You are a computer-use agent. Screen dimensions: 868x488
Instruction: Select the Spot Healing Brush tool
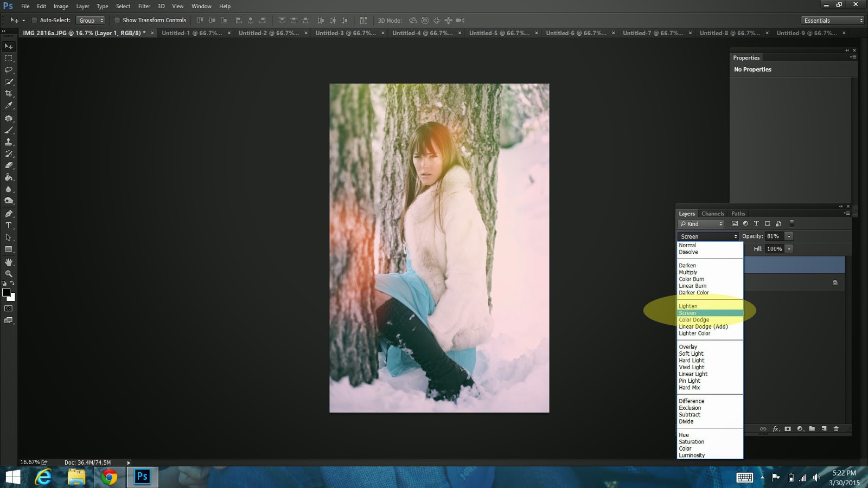pos(9,118)
